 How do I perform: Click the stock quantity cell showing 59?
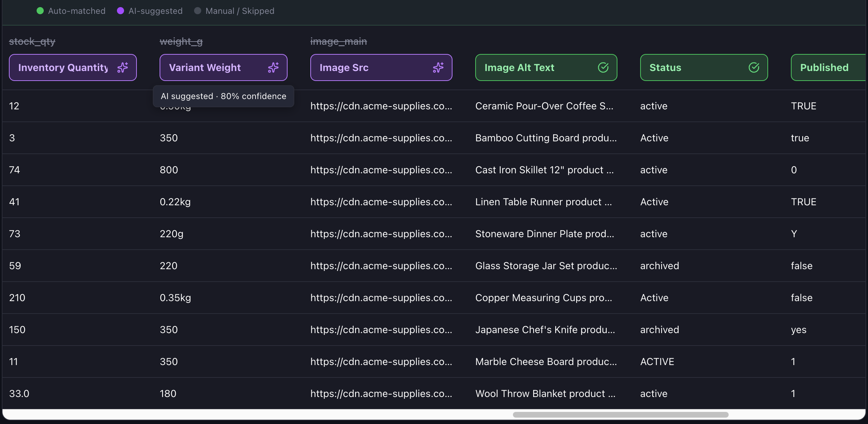tap(15, 266)
